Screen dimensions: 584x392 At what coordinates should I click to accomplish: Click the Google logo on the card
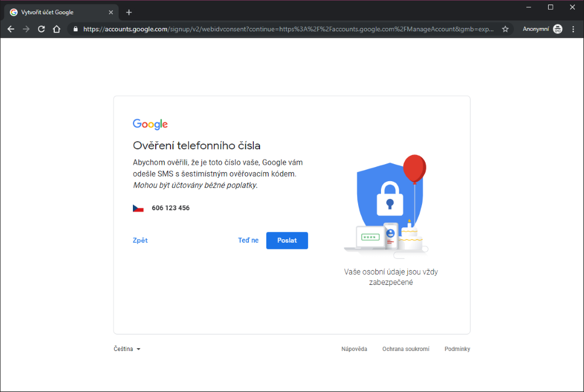click(150, 124)
